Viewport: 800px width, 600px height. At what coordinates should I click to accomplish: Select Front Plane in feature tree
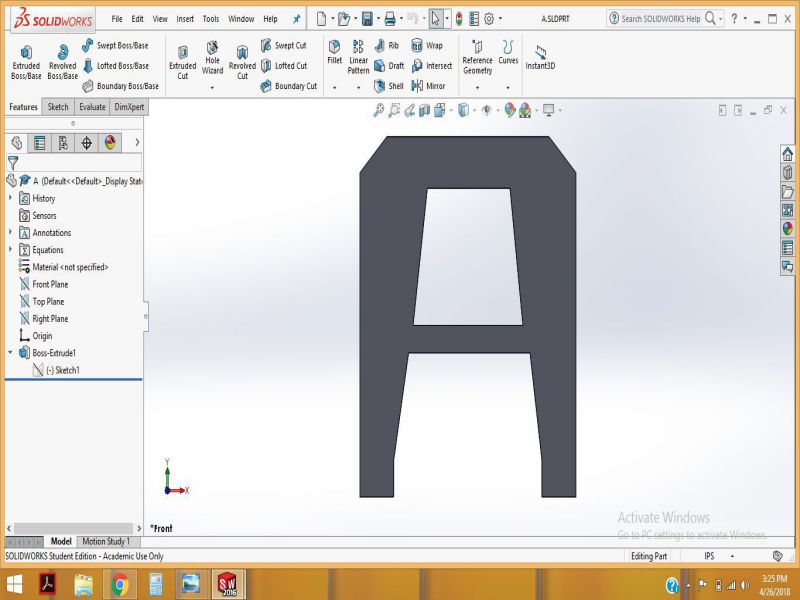[x=43, y=284]
